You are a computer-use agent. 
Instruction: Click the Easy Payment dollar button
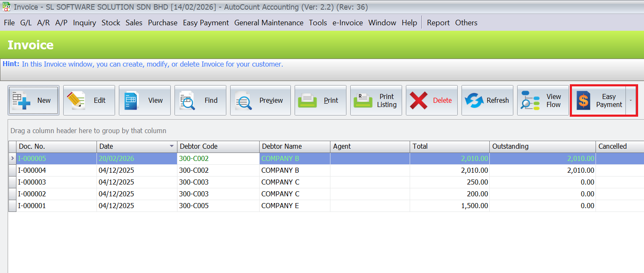pyautogui.click(x=598, y=100)
